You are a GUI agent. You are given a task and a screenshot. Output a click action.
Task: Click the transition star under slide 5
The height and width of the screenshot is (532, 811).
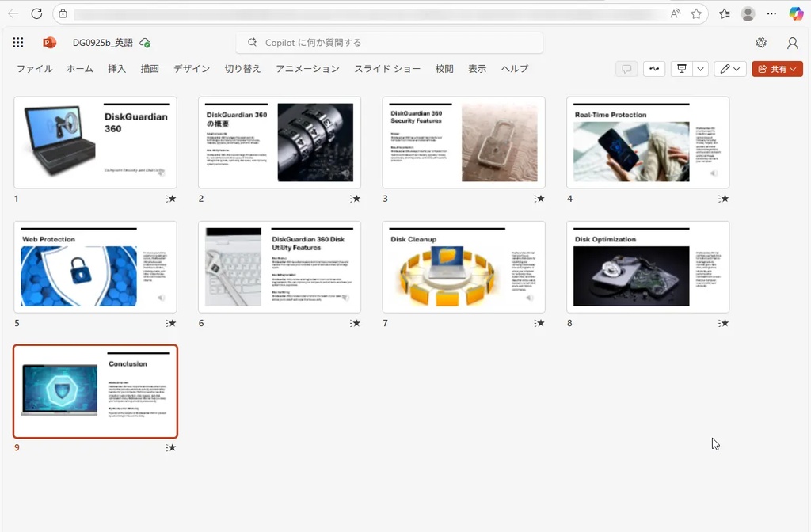coord(171,323)
